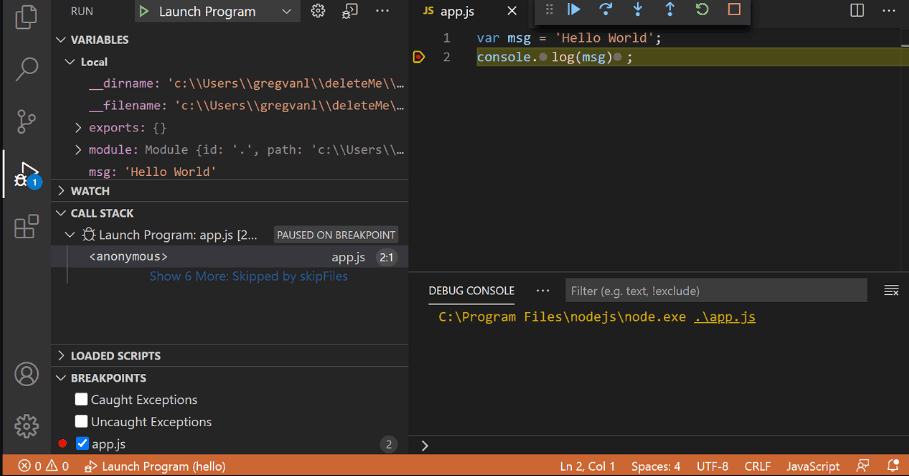
Task: Click the Continue debug button
Action: click(x=574, y=10)
